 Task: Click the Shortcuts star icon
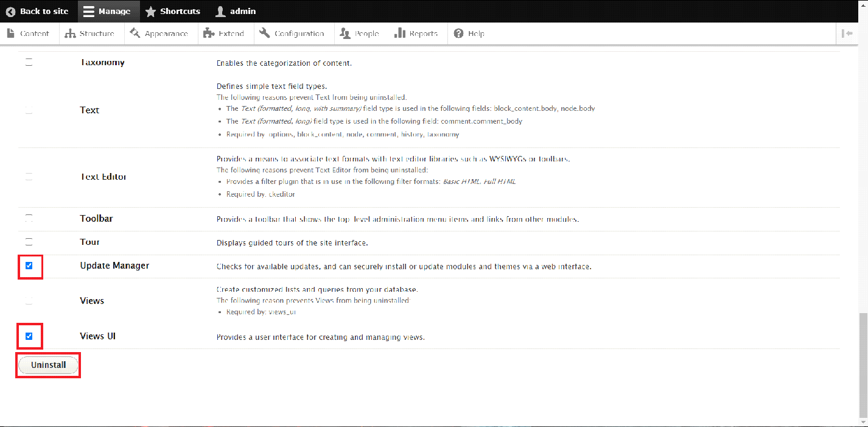coord(150,12)
